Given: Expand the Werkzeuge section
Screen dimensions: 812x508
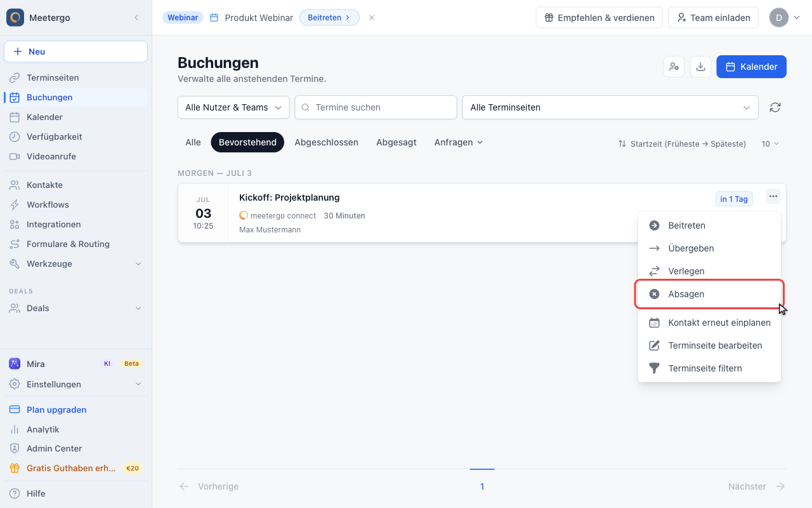Looking at the screenshot, I should (x=75, y=264).
